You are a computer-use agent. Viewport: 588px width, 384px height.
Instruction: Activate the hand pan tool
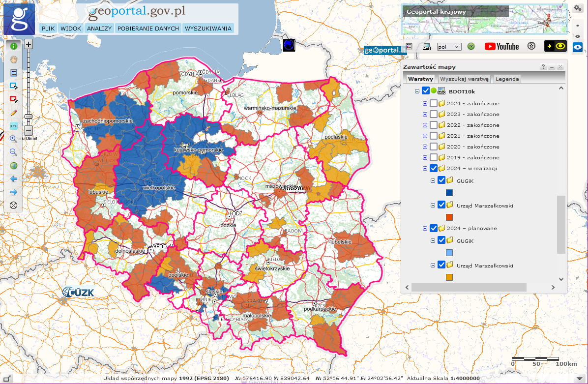pos(14,59)
